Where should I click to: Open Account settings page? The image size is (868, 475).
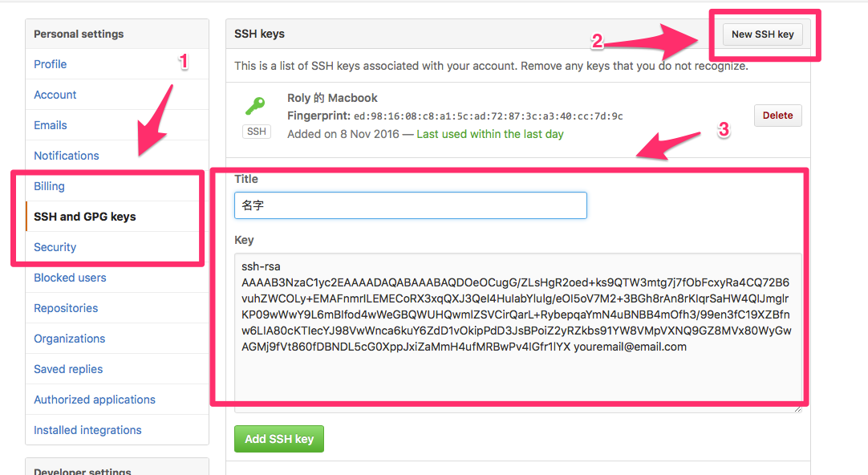[55, 95]
